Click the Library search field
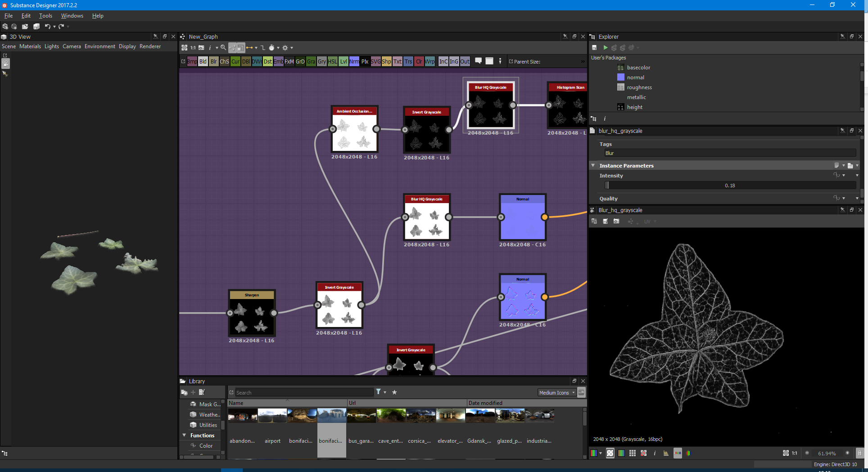Screen dimensions: 868x472 click(x=304, y=393)
